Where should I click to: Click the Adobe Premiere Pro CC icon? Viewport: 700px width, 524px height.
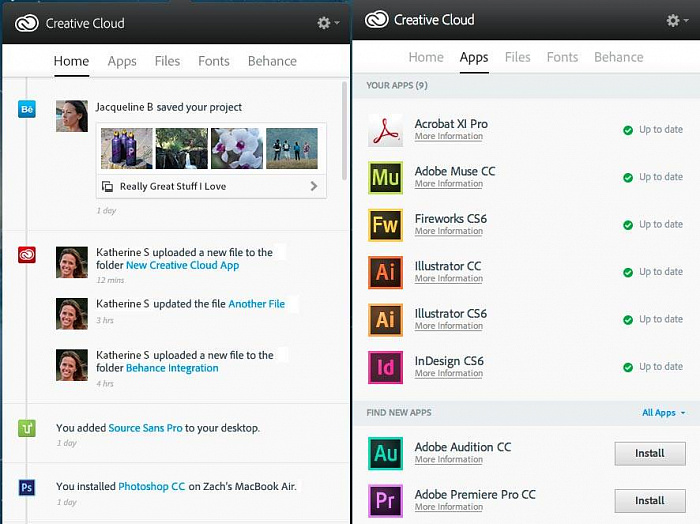tap(385, 500)
